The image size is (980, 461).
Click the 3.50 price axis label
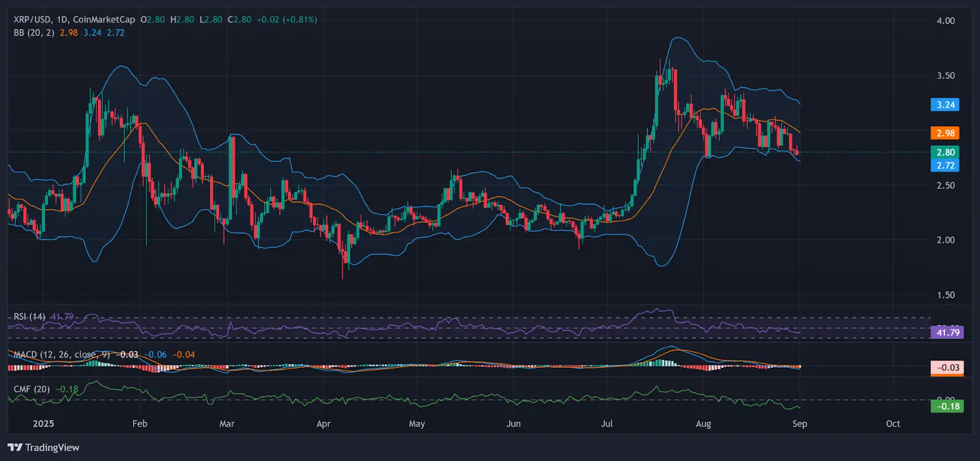(x=946, y=75)
